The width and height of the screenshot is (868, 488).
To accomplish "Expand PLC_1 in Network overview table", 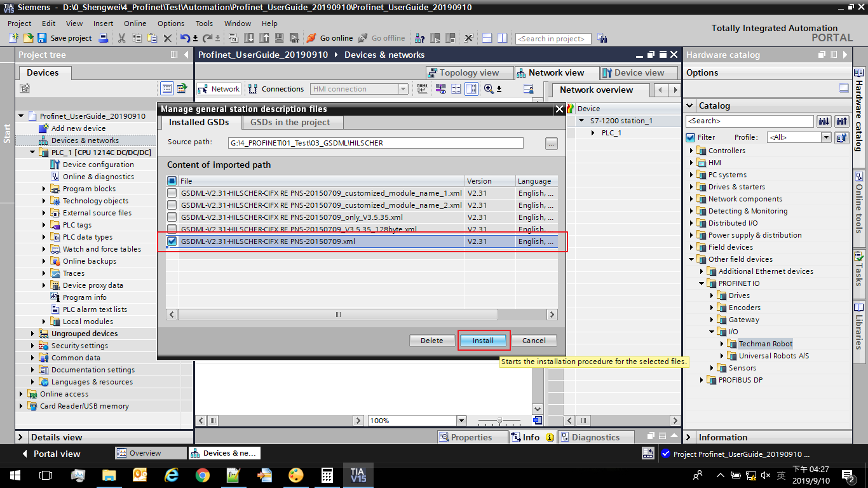I will [593, 133].
